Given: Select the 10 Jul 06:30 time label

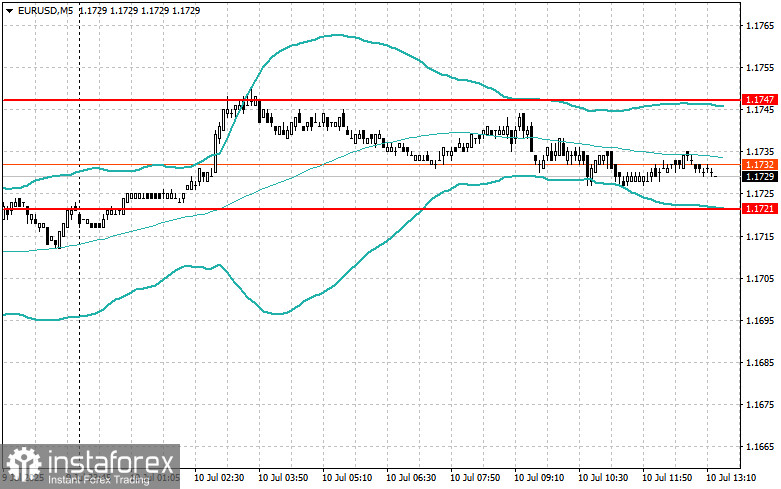Looking at the screenshot, I should tap(411, 478).
